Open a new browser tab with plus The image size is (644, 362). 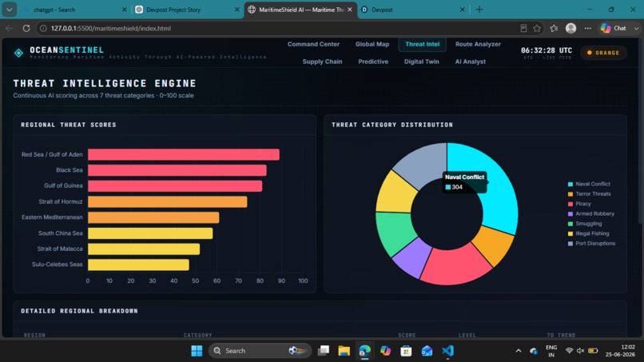tap(479, 10)
